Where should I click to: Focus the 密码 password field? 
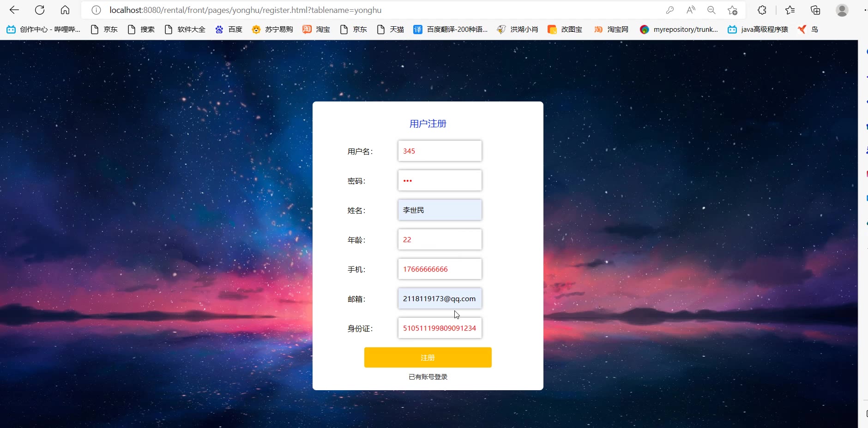coord(440,180)
